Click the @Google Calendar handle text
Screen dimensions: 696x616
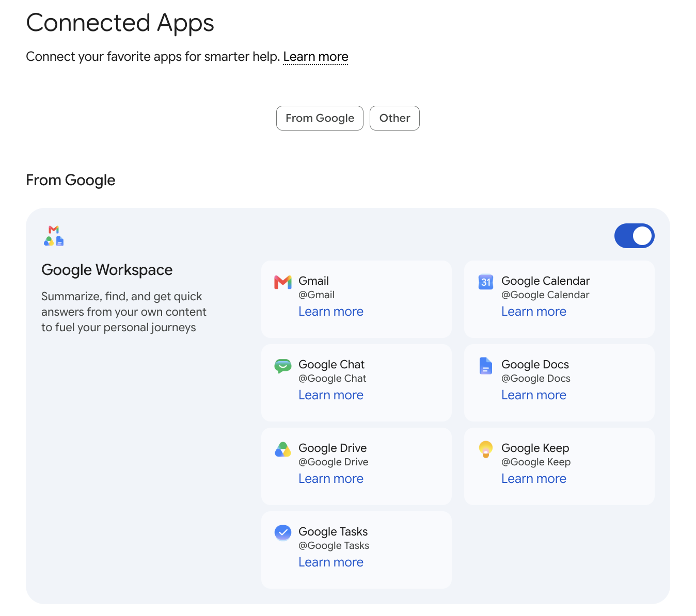pos(545,295)
